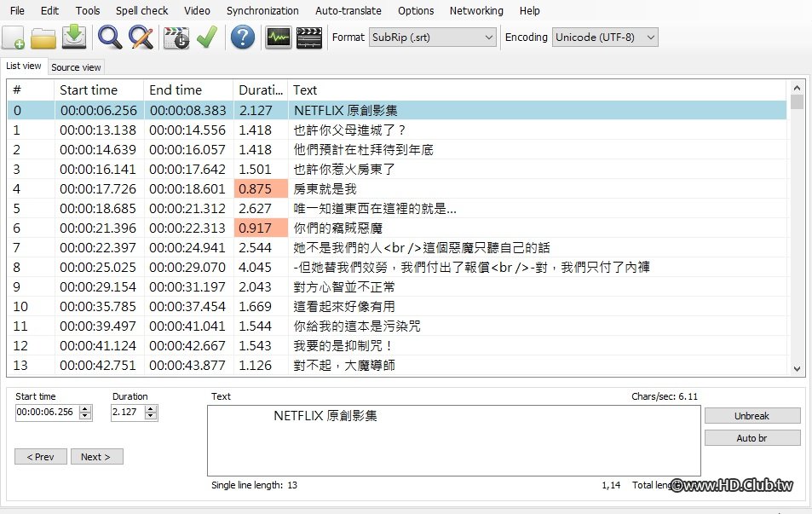This screenshot has height=514, width=812.
Task: Click the 'Single line length: 13' label
Action: [x=254, y=485]
